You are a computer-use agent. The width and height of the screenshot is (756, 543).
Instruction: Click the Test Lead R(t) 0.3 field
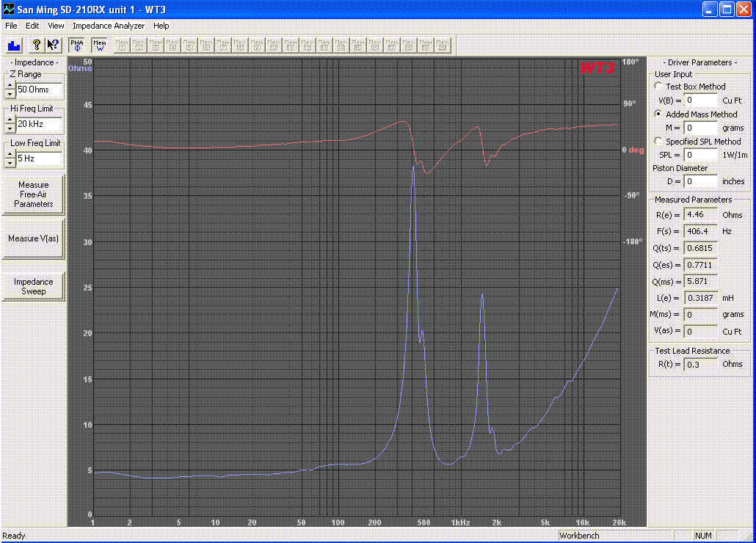tap(700, 364)
